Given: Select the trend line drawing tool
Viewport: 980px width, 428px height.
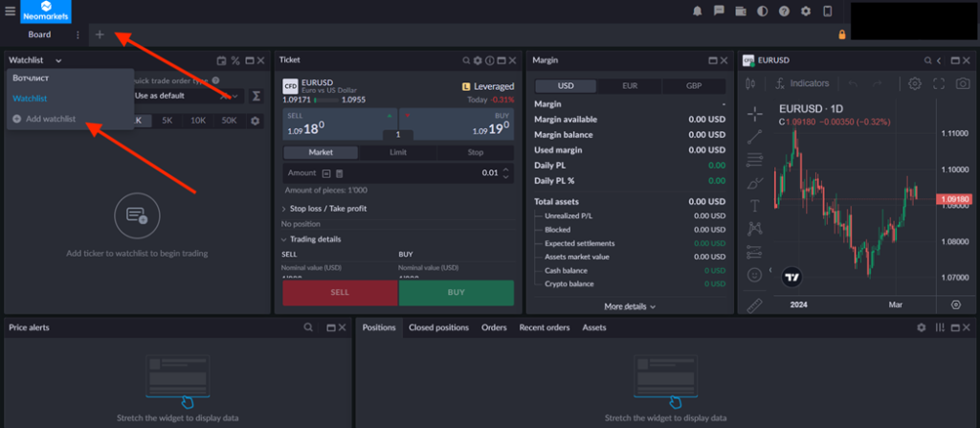Looking at the screenshot, I should click(x=755, y=136).
